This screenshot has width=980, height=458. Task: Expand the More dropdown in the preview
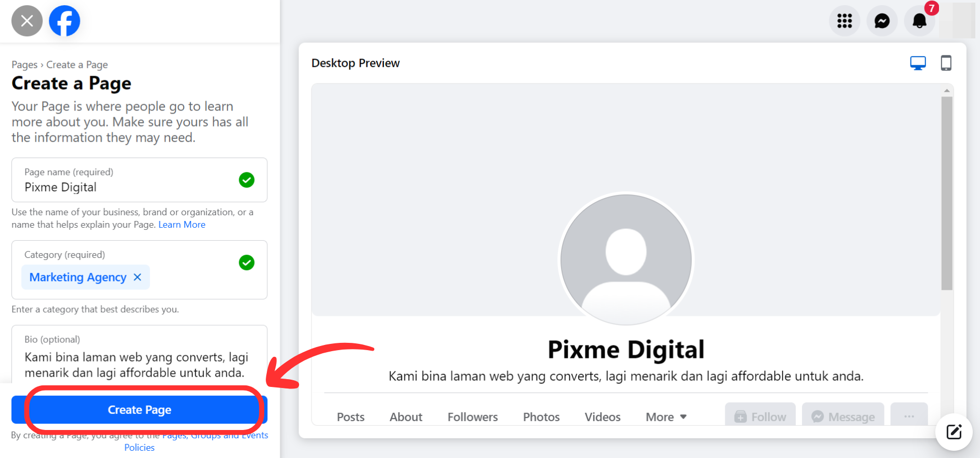tap(666, 417)
